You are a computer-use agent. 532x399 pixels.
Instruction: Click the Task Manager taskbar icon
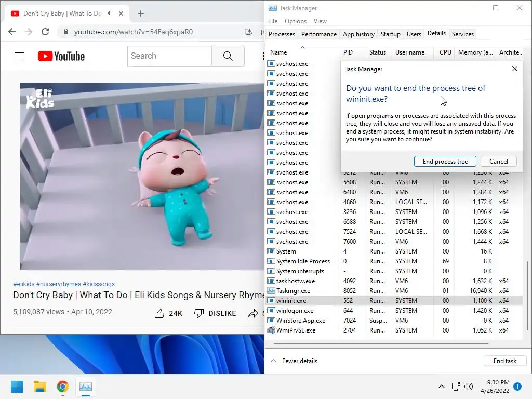[x=86, y=387]
